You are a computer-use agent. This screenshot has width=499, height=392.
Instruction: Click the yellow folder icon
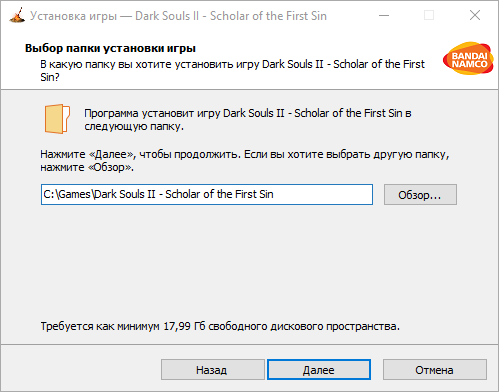coord(57,119)
